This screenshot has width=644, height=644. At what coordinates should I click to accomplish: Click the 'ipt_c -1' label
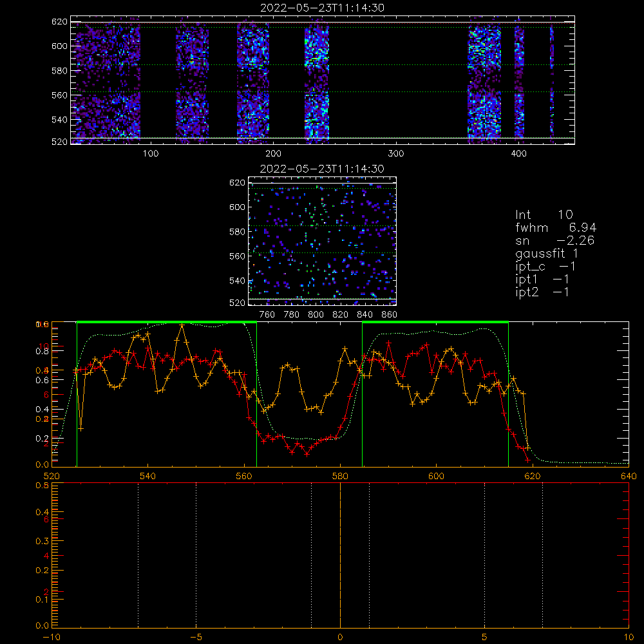coord(545,266)
